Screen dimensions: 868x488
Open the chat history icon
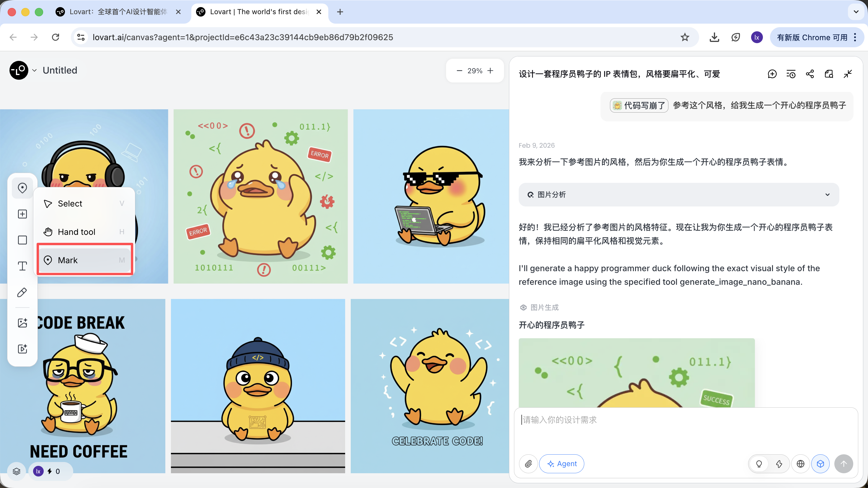(x=791, y=74)
